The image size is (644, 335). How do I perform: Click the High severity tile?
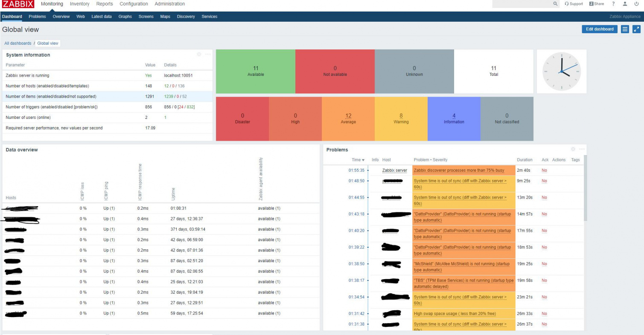pyautogui.click(x=295, y=119)
